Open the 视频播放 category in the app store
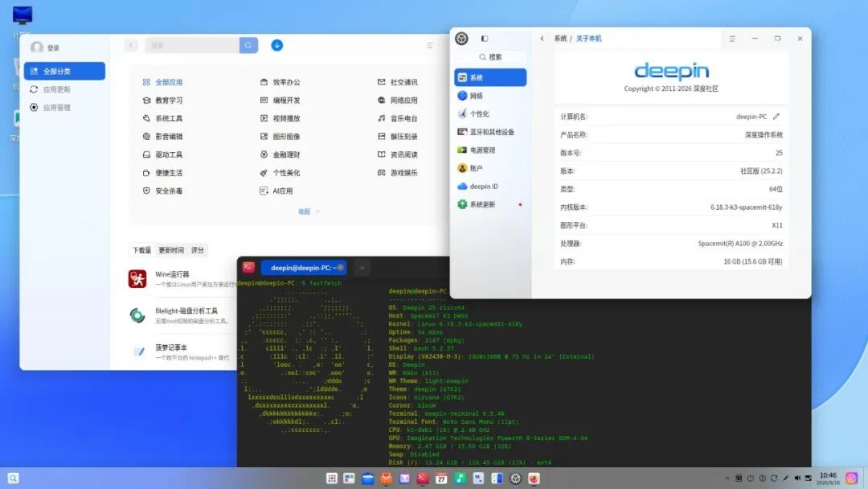Screen dimensions: 868x489 tap(280, 118)
